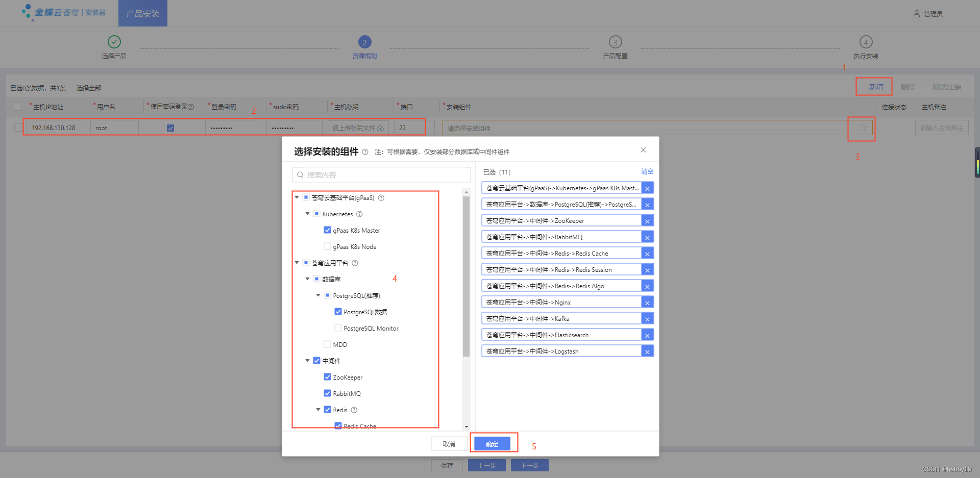Screen dimensions: 980x478
Task: Remove the PostgreSQL selected item
Action: 647,205
